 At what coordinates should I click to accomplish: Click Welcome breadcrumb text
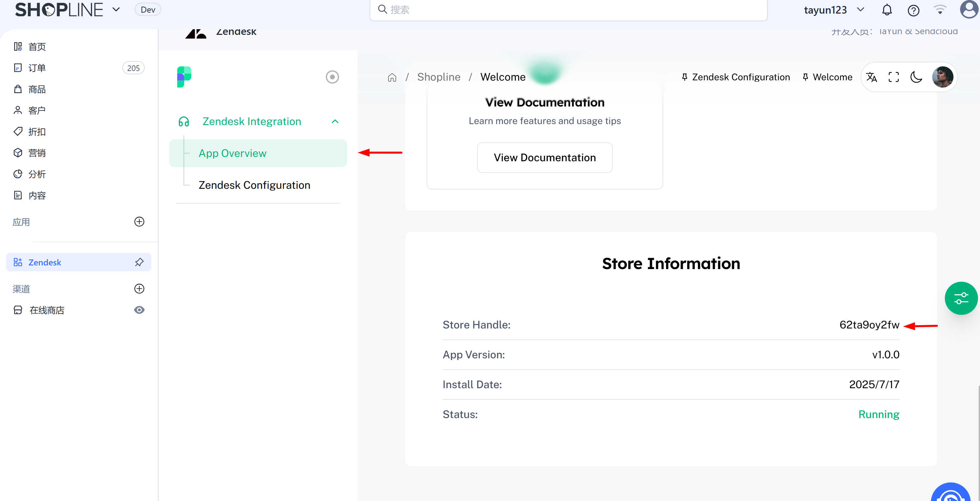tap(503, 77)
